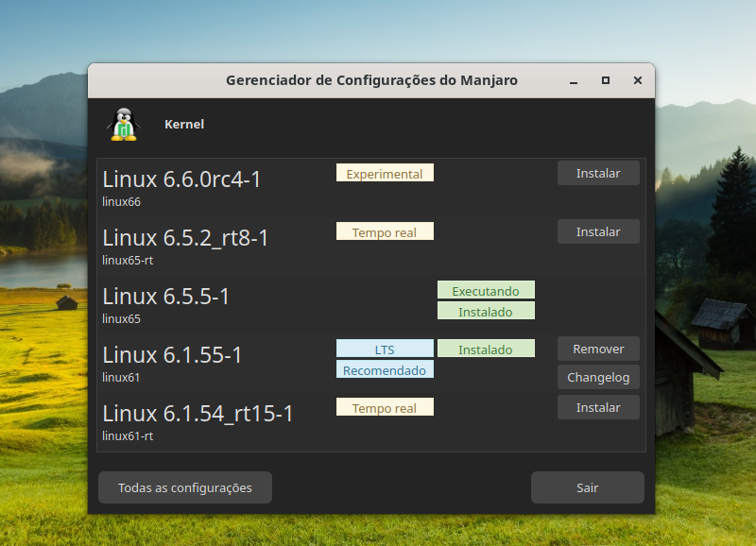Click the Tempo real tag on Linux 6.1.54_rt15-1

[x=385, y=406]
